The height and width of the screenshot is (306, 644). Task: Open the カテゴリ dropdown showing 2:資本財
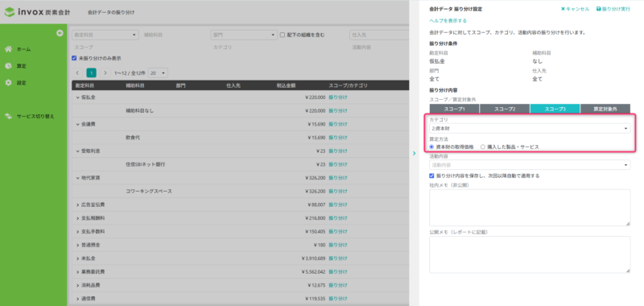[x=530, y=129]
